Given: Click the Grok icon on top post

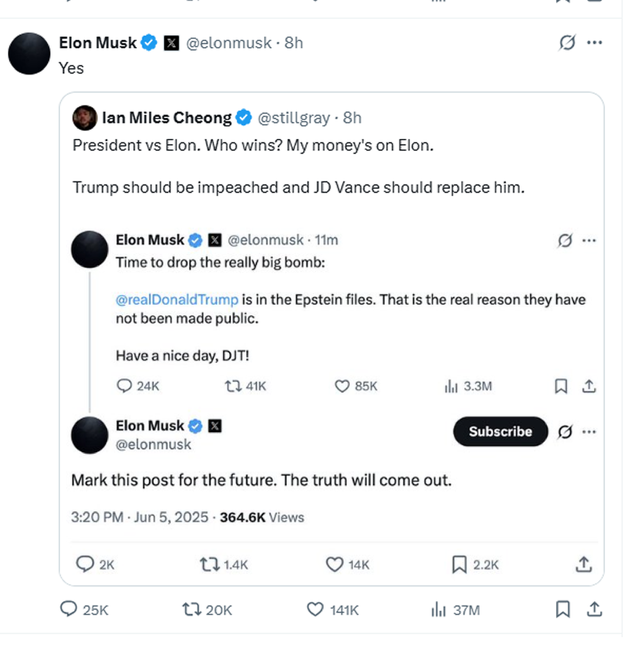Looking at the screenshot, I should point(567,42).
